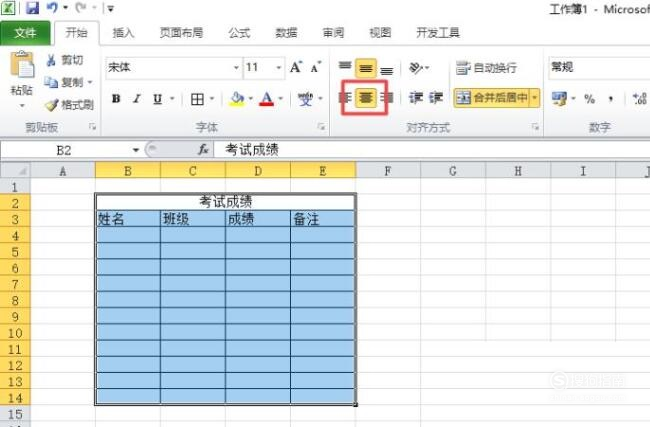Click the Paste (粘贴) clipboard icon
650x427 pixels.
pos(21,68)
